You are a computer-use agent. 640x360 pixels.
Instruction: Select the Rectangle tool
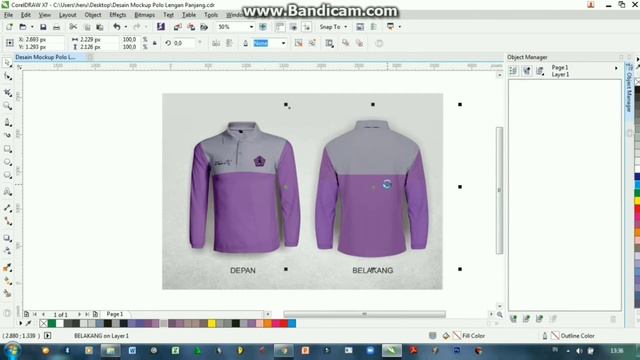coord(7,149)
